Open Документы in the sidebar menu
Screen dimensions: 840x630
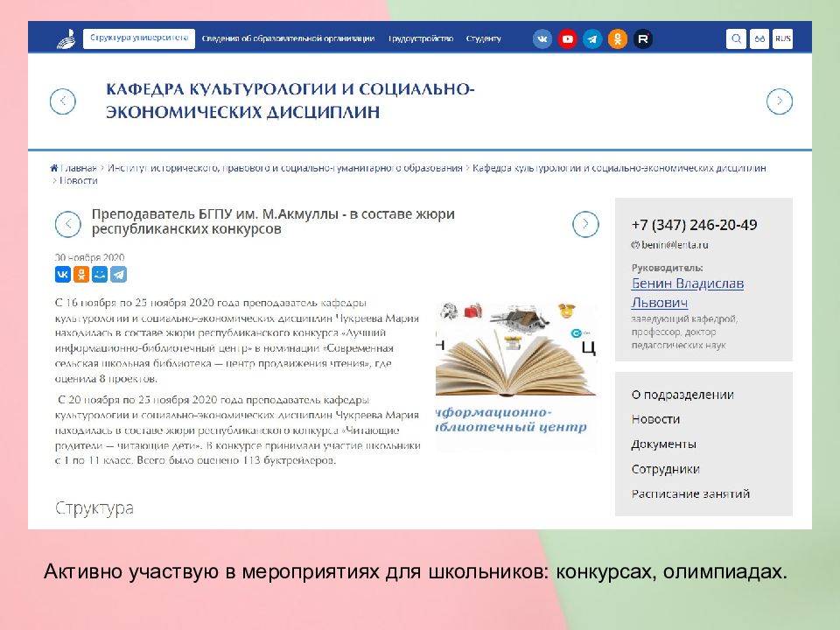tap(664, 444)
